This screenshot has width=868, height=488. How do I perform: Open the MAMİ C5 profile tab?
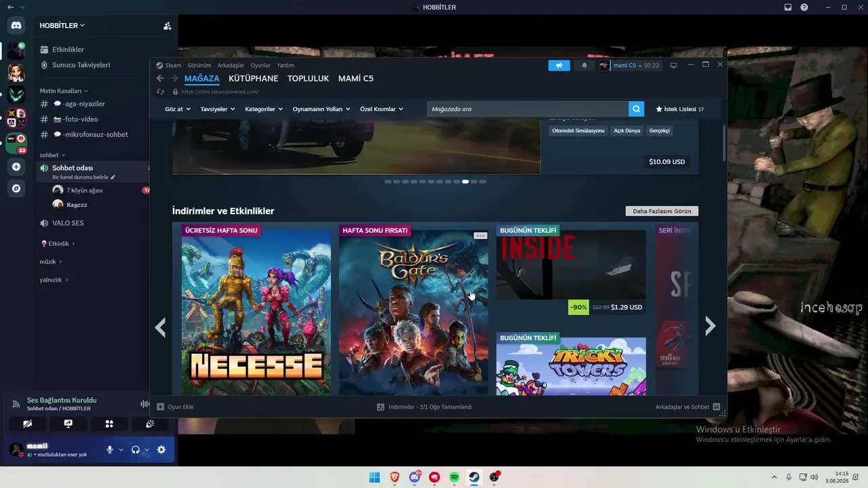coord(356,79)
